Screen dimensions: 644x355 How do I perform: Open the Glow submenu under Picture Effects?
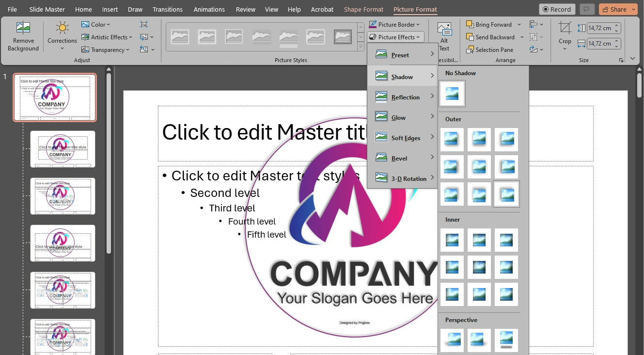click(x=399, y=117)
